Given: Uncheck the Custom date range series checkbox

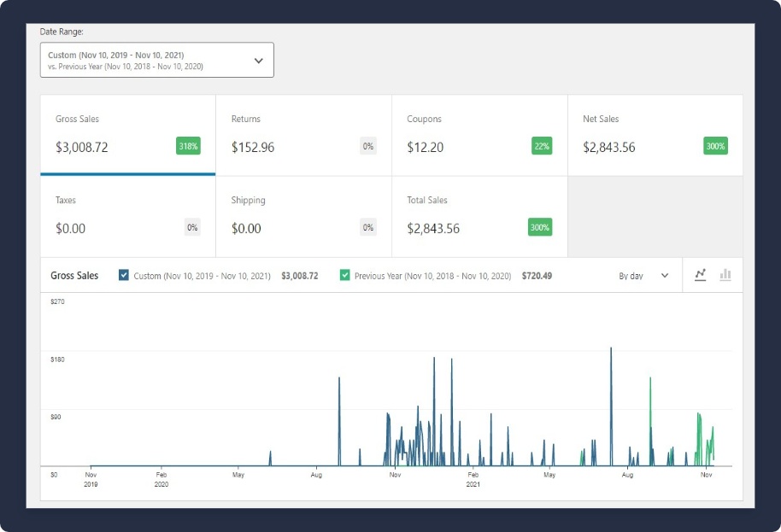Looking at the screenshot, I should coord(124,275).
